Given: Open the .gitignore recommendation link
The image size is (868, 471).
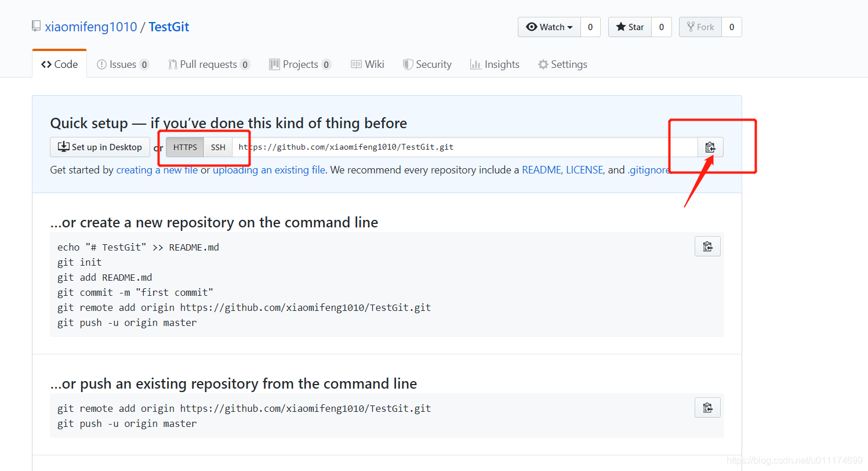Looking at the screenshot, I should pyautogui.click(x=649, y=170).
